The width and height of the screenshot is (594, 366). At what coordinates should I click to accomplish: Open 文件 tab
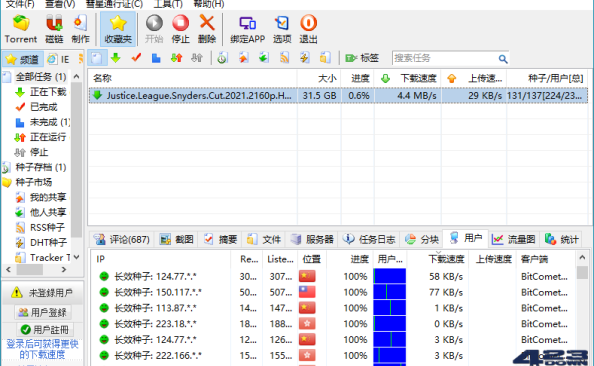[x=264, y=239]
